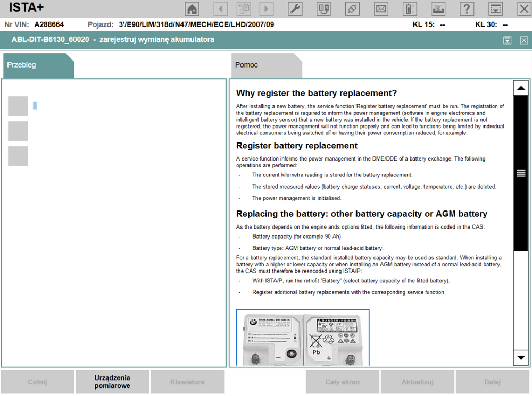Click the battery status toolbar icon
This screenshot has width=532, height=396.
point(410,9)
